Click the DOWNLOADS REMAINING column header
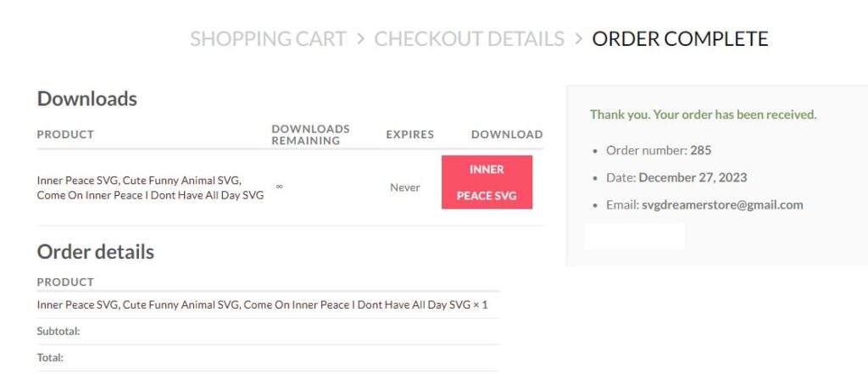Screen dimensions: 868x380 click(x=310, y=135)
